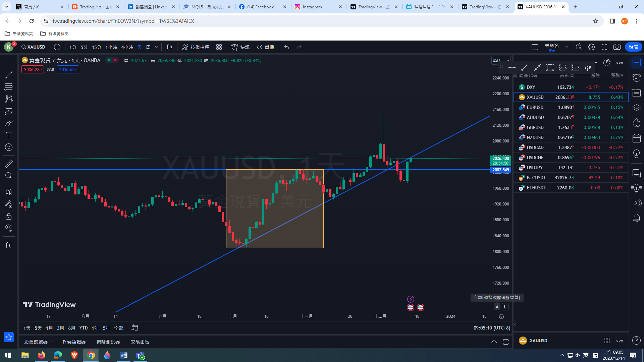Switch to the Pine編輯器 tab

(x=74, y=342)
